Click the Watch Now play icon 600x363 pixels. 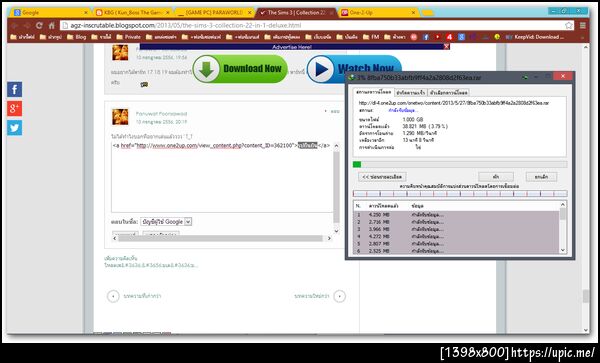(321, 69)
